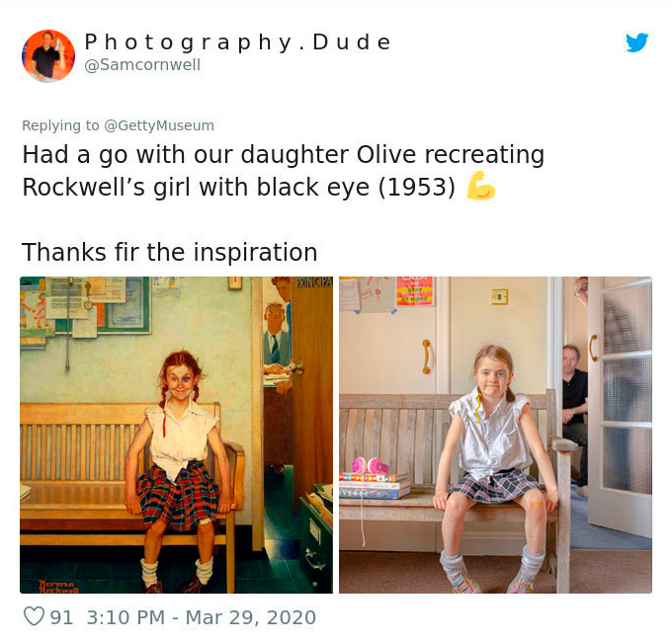The image size is (672, 642).
Task: Open the Rockwell painting image
Action: pyautogui.click(x=176, y=435)
